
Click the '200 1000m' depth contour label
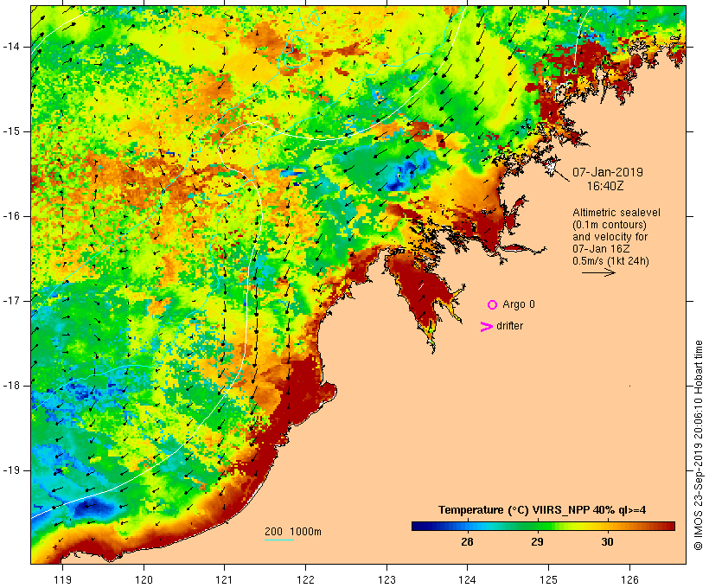[293, 532]
